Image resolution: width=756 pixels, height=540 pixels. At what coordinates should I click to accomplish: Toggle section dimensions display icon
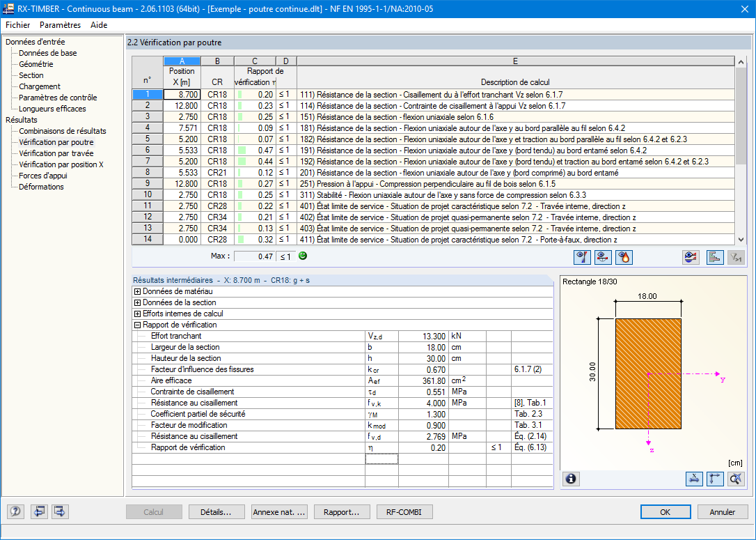point(694,479)
